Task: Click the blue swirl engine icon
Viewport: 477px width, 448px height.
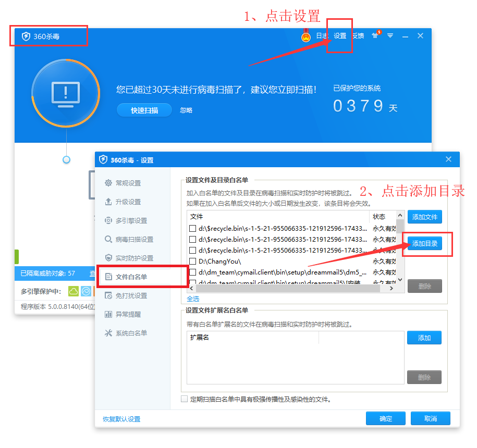Action: (x=86, y=291)
